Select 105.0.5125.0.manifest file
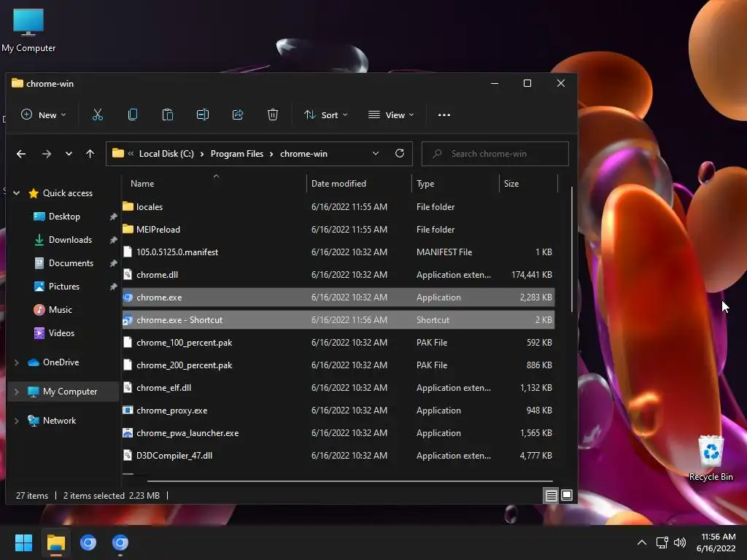Screen dimensions: 747x560 pyautogui.click(x=338, y=252)
